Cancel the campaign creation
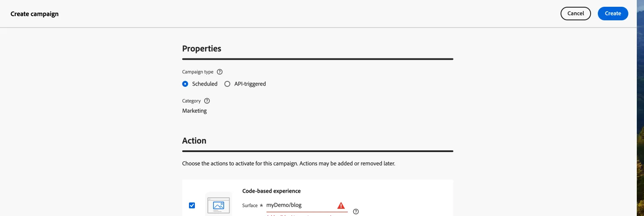 [575, 14]
